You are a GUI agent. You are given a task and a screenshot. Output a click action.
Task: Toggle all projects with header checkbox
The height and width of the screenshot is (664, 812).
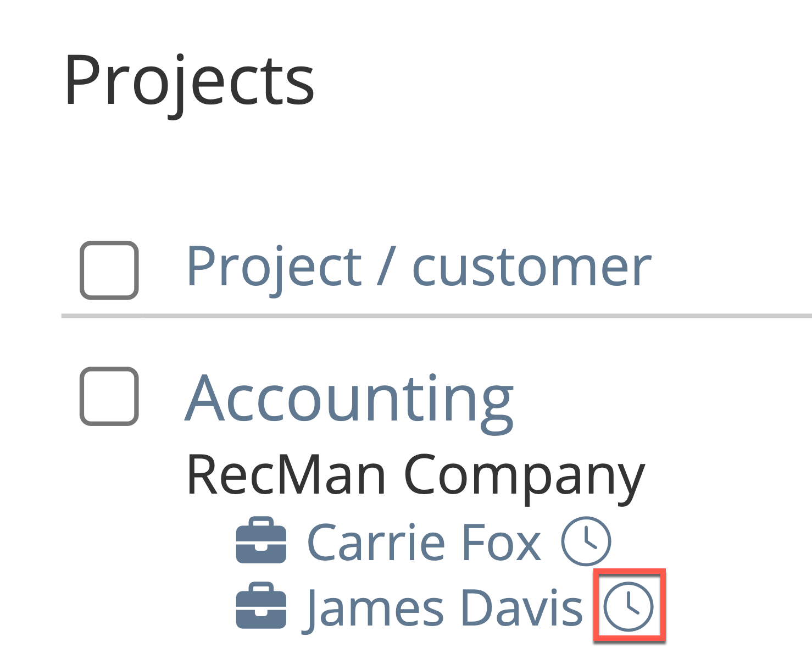pyautogui.click(x=109, y=270)
